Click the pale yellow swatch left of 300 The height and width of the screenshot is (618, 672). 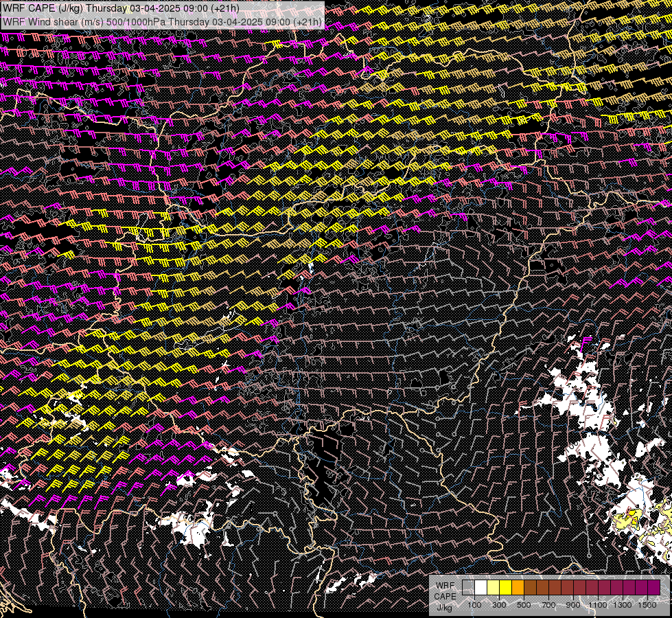pyautogui.click(x=494, y=587)
